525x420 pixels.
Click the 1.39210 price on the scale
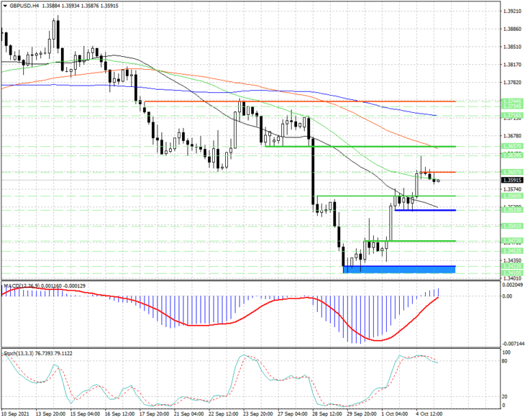point(512,11)
